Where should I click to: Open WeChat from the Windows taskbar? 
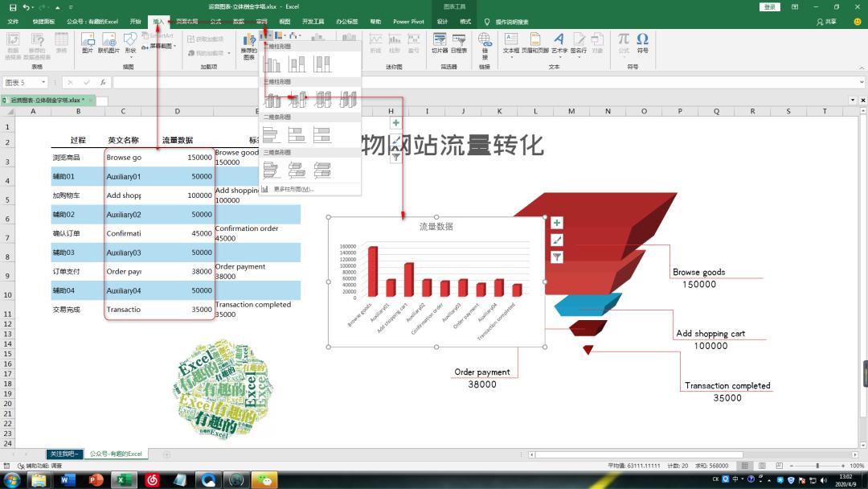[x=266, y=480]
